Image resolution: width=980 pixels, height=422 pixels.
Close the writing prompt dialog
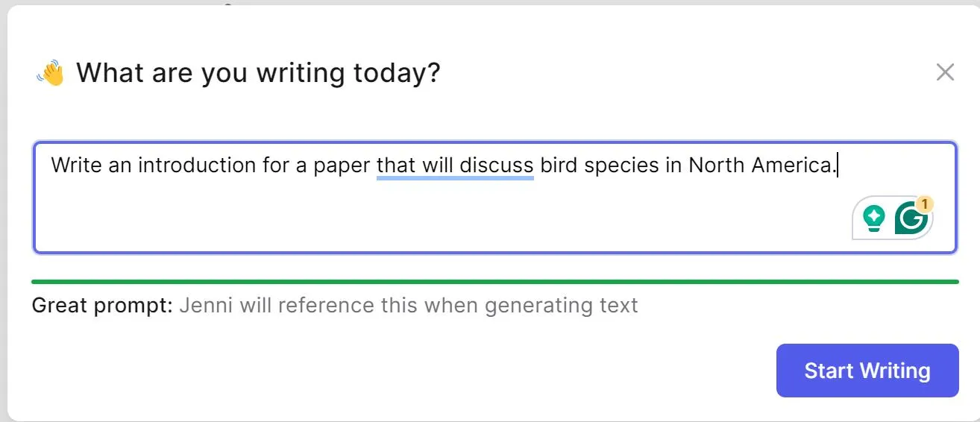point(945,72)
